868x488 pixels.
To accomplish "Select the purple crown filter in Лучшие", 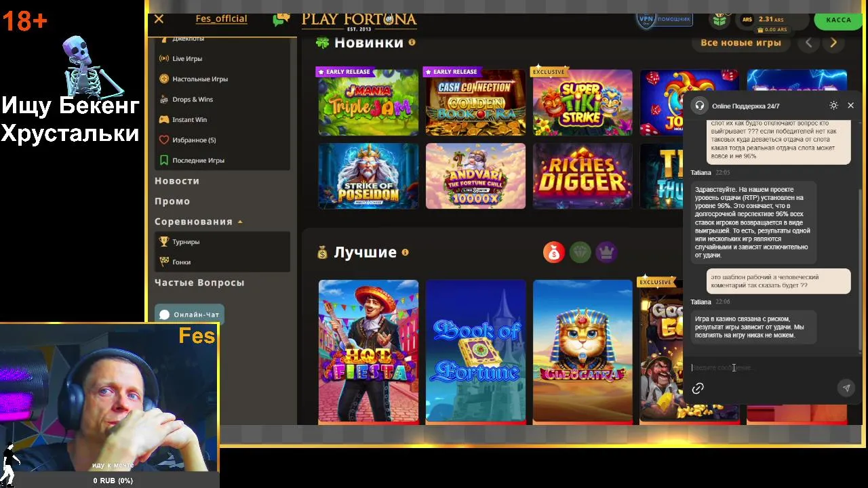I will [x=606, y=253].
